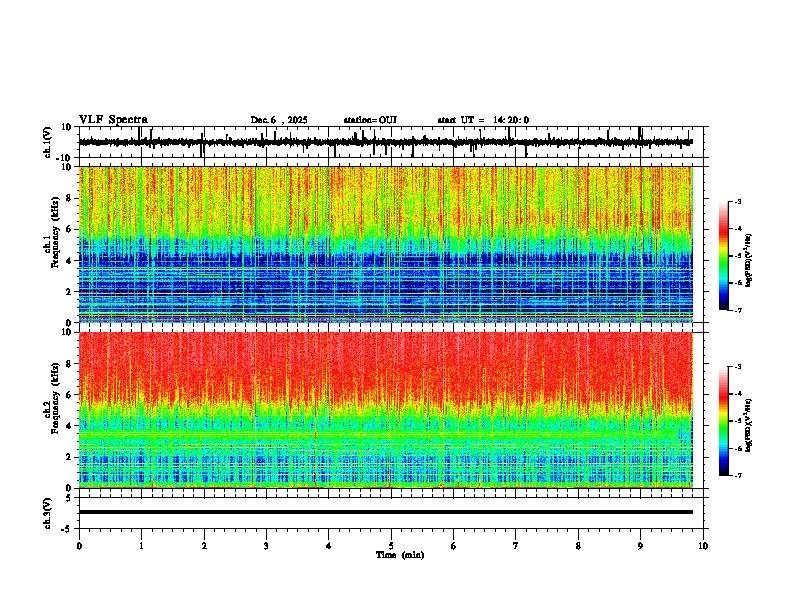Click time axis tick label "3"
792x612 pixels.
(266, 546)
